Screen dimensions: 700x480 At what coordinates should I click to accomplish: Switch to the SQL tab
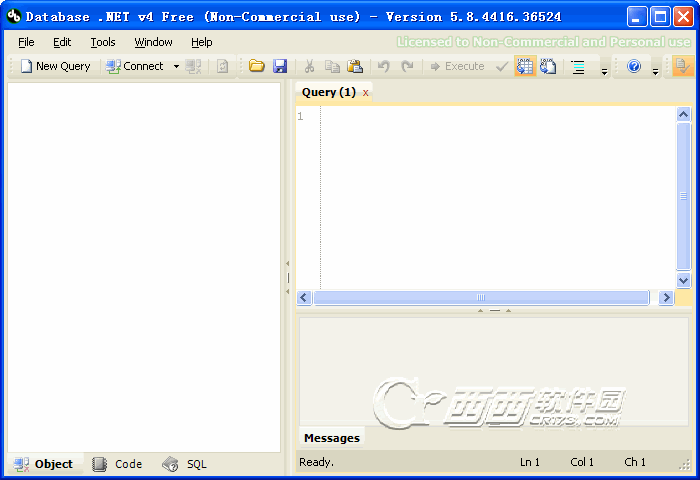coord(185,464)
